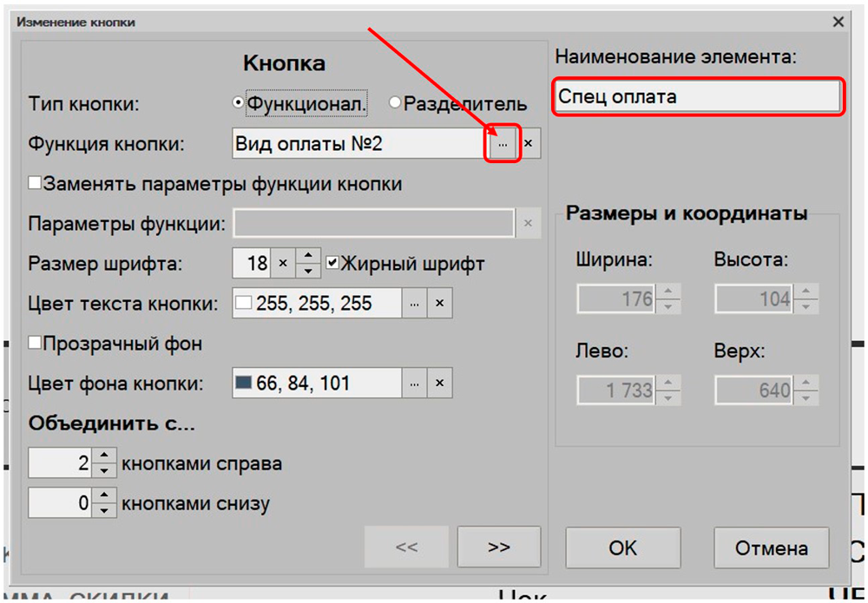Increase font size with up arrow
Image resolution: width=868 pixels, height=603 pixels.
308,257
